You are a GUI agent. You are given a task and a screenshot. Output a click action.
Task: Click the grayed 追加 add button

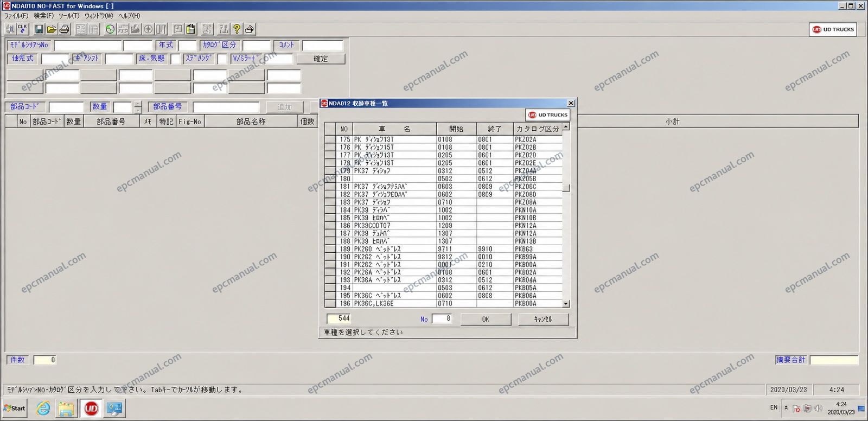click(284, 107)
